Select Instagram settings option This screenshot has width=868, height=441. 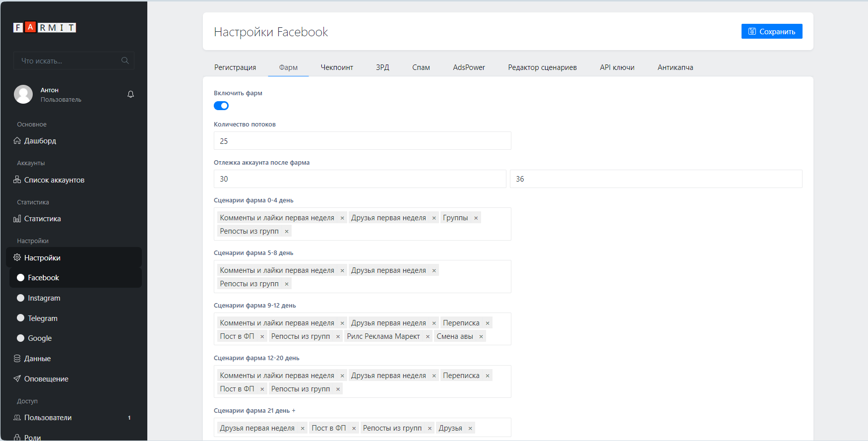[44, 298]
